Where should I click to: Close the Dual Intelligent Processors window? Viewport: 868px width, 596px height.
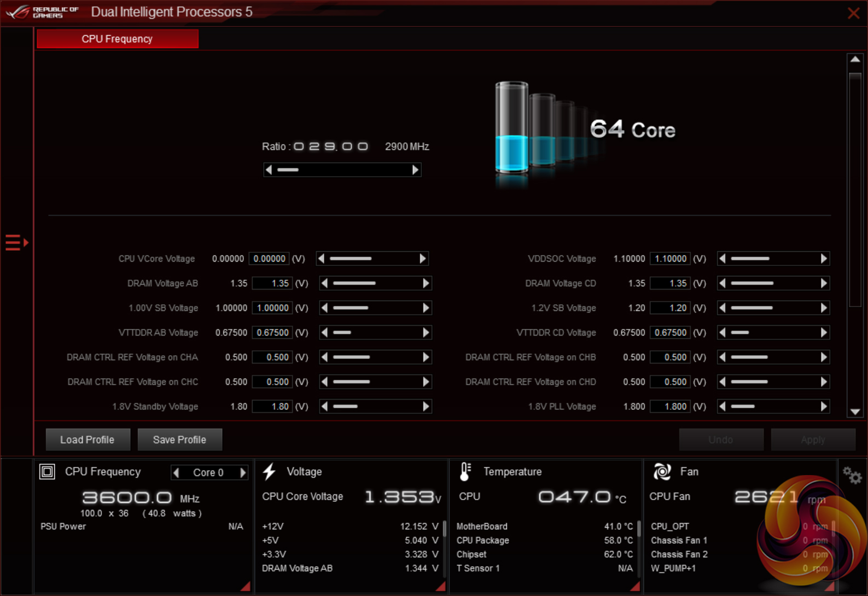pyautogui.click(x=853, y=13)
